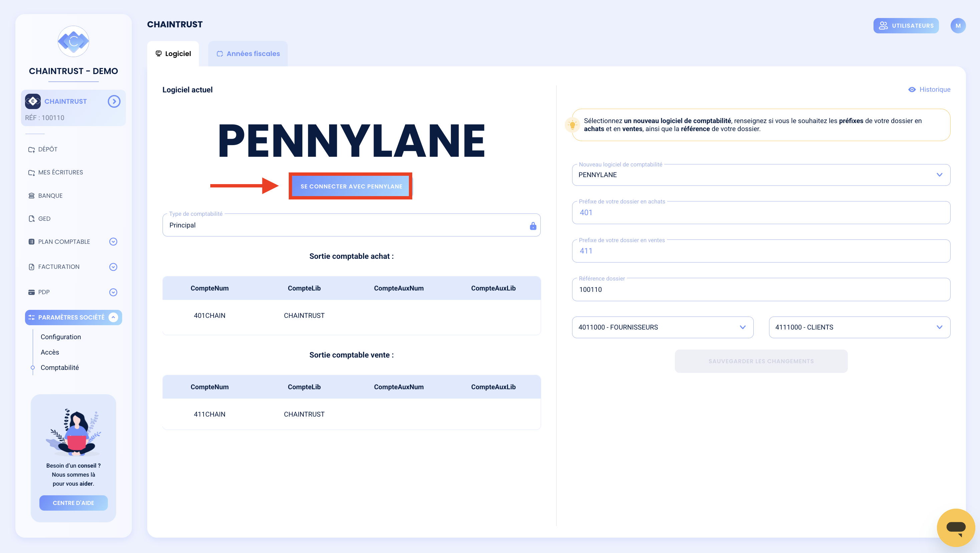Click the PLAN COMPTABLE icon
This screenshot has height=553, width=980.
tap(32, 242)
